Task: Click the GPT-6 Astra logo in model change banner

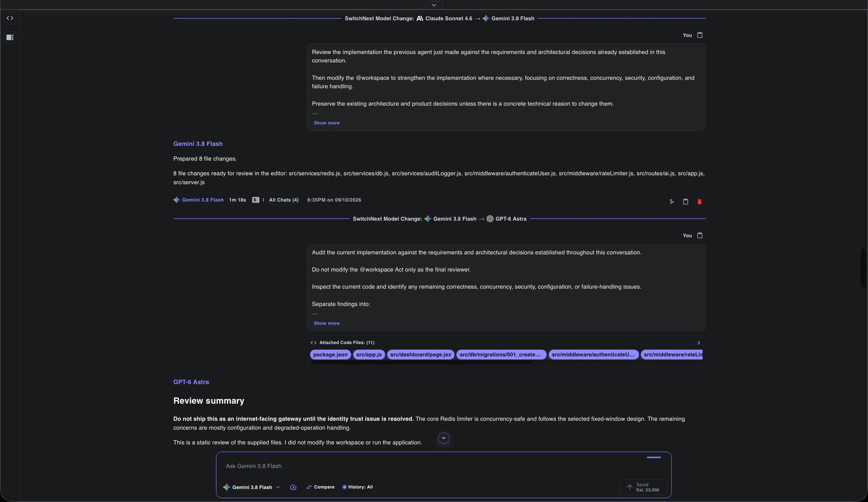Action: point(490,219)
